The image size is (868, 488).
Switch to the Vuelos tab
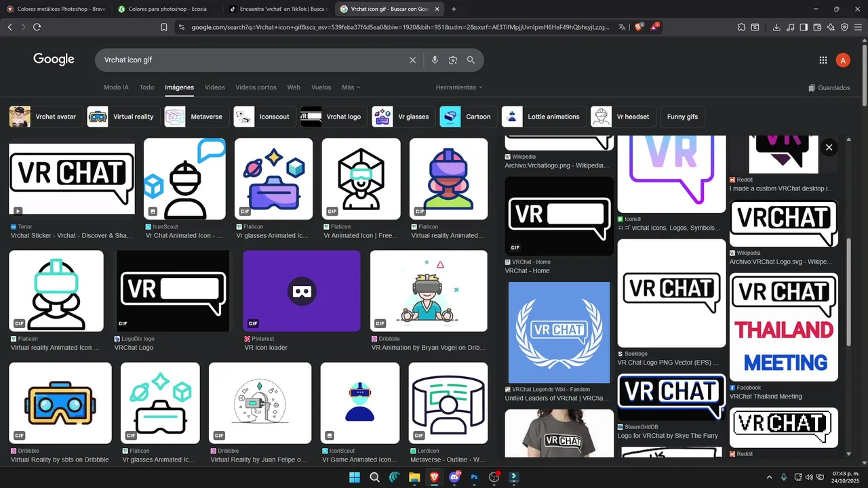(321, 87)
